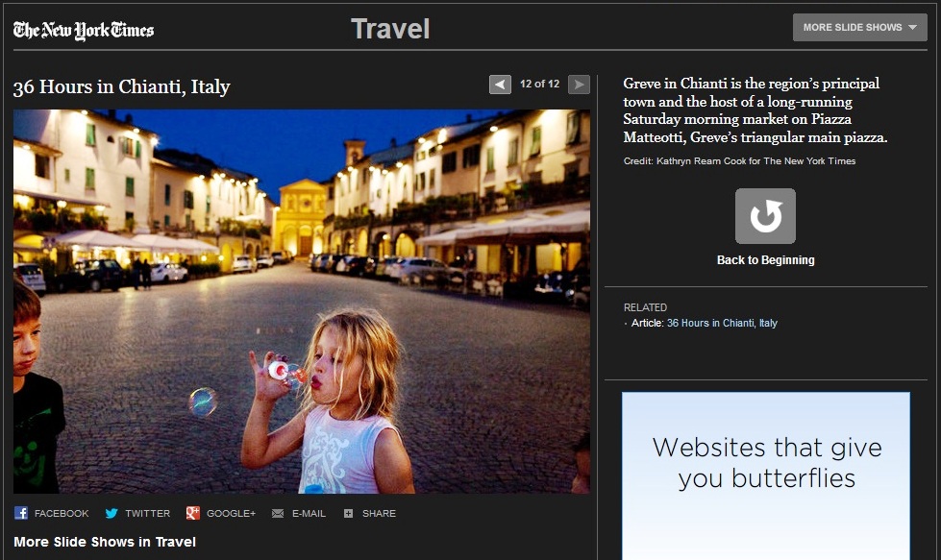Select the Back to Beginning text label
The height and width of the screenshot is (560, 941).
pyautogui.click(x=765, y=260)
